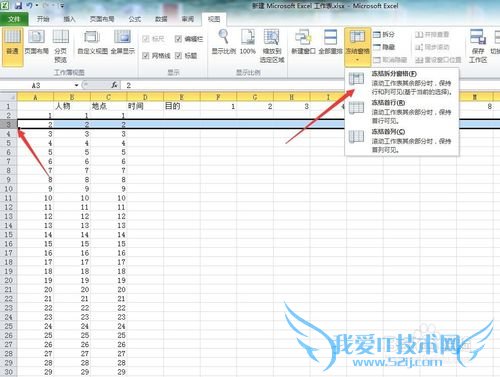Click the Select All corner of the sheet
Image resolution: width=500 pixels, height=377 pixels.
(8, 97)
